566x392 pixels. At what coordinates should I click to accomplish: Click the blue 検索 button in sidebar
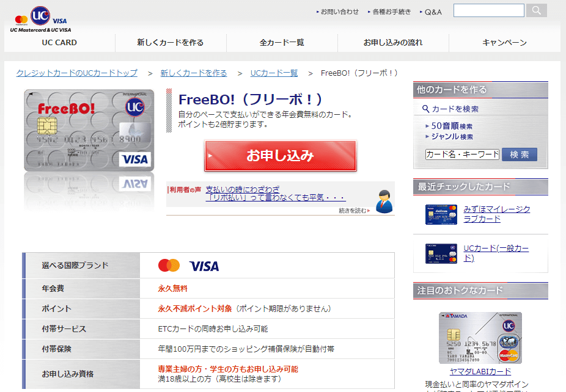pyautogui.click(x=520, y=154)
